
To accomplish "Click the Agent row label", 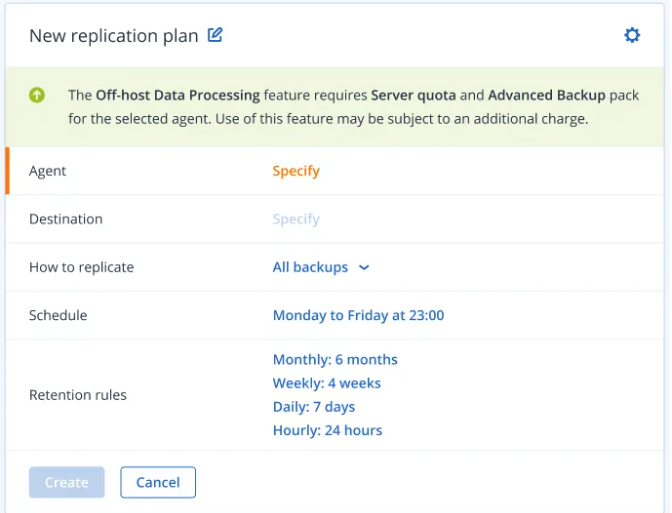I will (48, 171).
